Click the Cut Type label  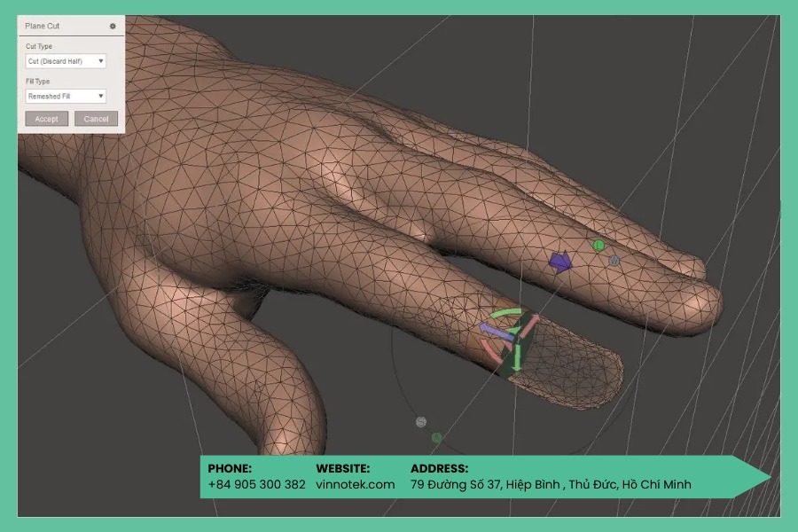39,46
